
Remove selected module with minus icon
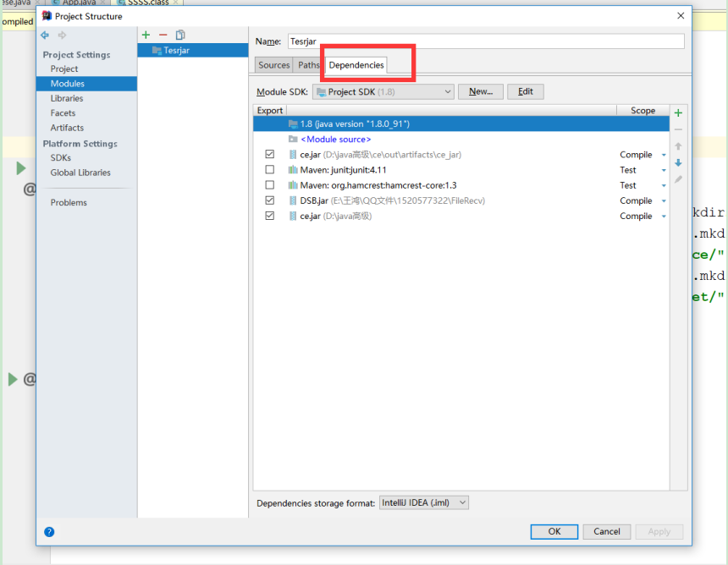click(163, 35)
